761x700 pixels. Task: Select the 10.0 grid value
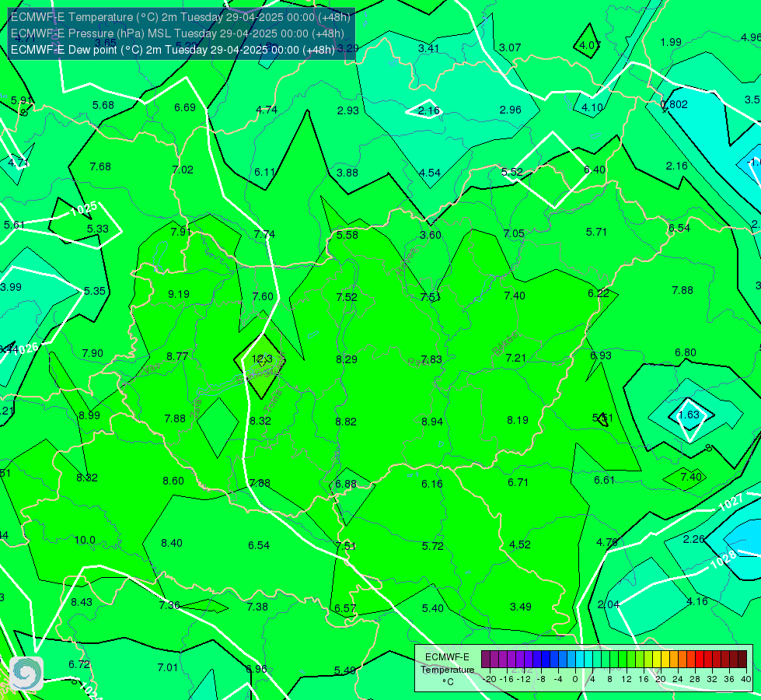(x=85, y=540)
